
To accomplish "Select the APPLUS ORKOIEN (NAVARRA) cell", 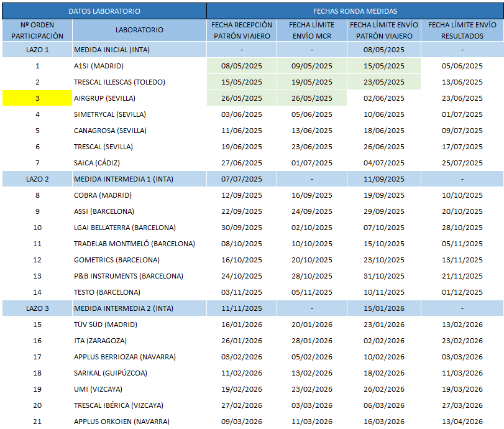I will pos(139,422).
